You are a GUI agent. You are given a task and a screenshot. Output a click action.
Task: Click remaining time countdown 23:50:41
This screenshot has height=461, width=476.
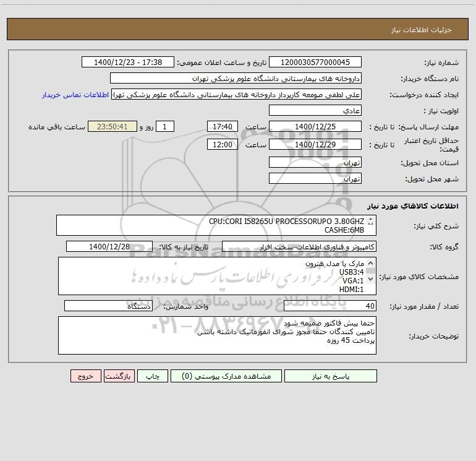[113, 126]
